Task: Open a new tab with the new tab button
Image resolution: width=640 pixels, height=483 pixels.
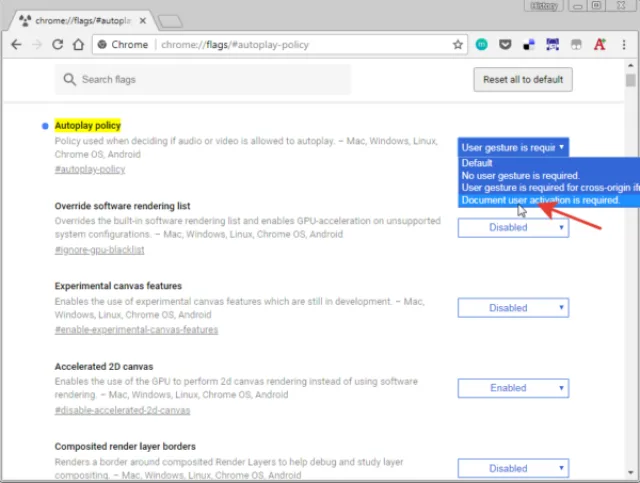Action: (170, 21)
